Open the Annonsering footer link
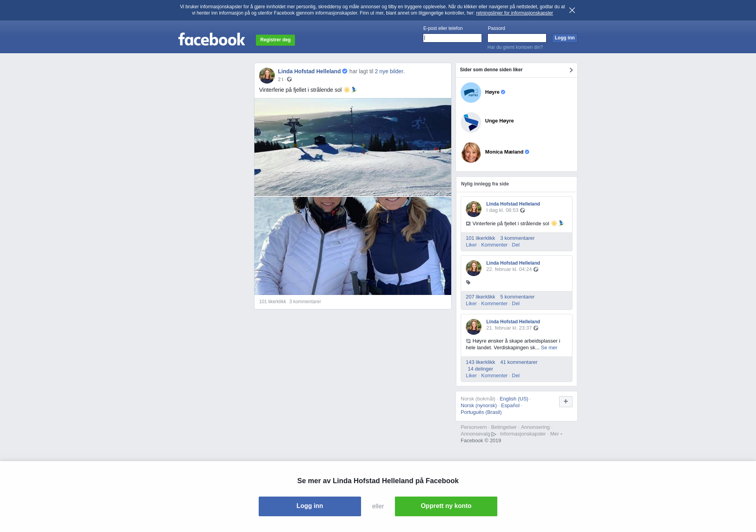 click(535, 427)
